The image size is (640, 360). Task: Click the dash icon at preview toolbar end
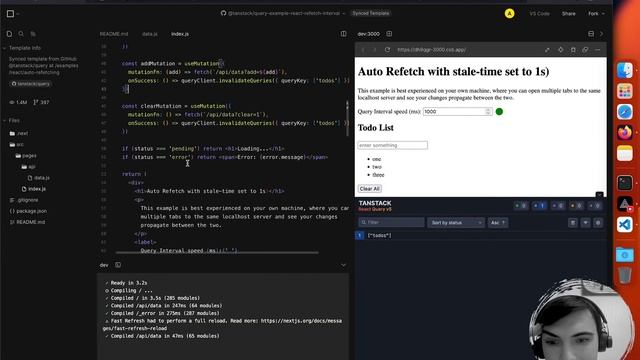[598, 50]
